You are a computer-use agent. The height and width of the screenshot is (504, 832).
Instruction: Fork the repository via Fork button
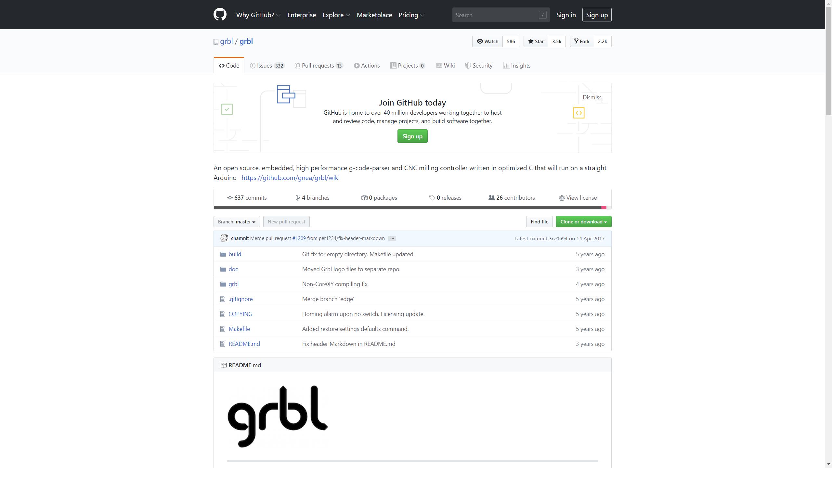(581, 41)
